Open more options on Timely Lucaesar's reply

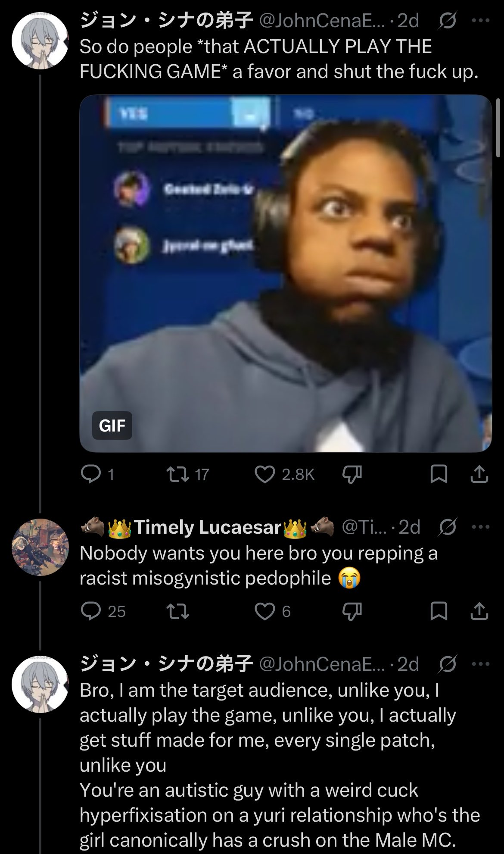(x=481, y=527)
